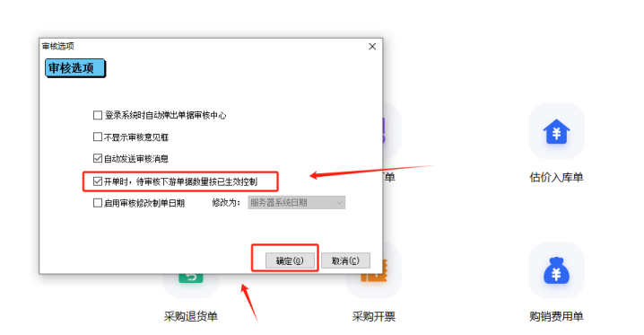Enable 启用审核修改制单日期 checkbox
644x335 pixels.
(98, 203)
